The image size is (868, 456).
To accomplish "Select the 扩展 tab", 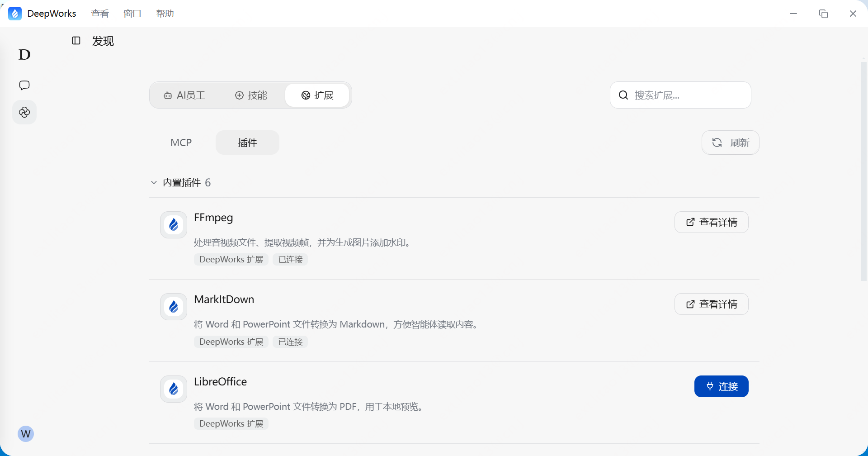I will point(317,95).
